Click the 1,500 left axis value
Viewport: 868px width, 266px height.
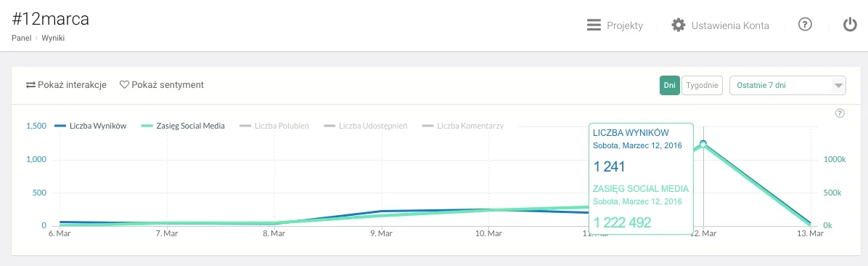click(36, 126)
